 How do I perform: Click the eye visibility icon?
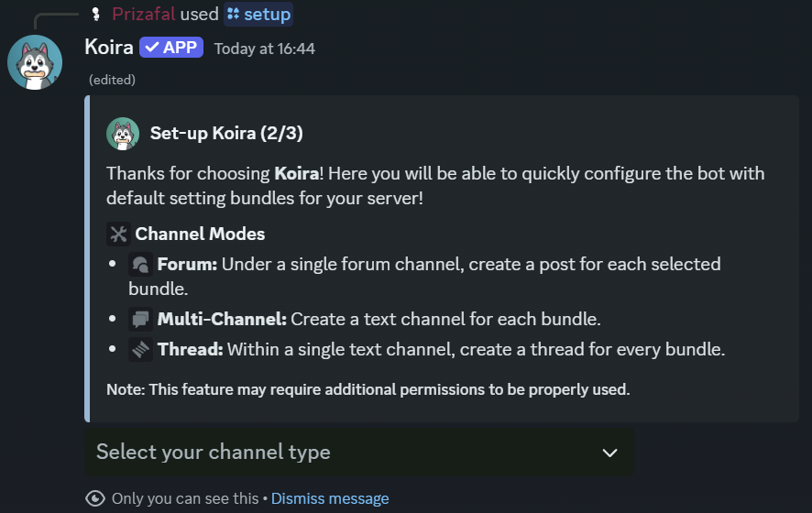95,498
